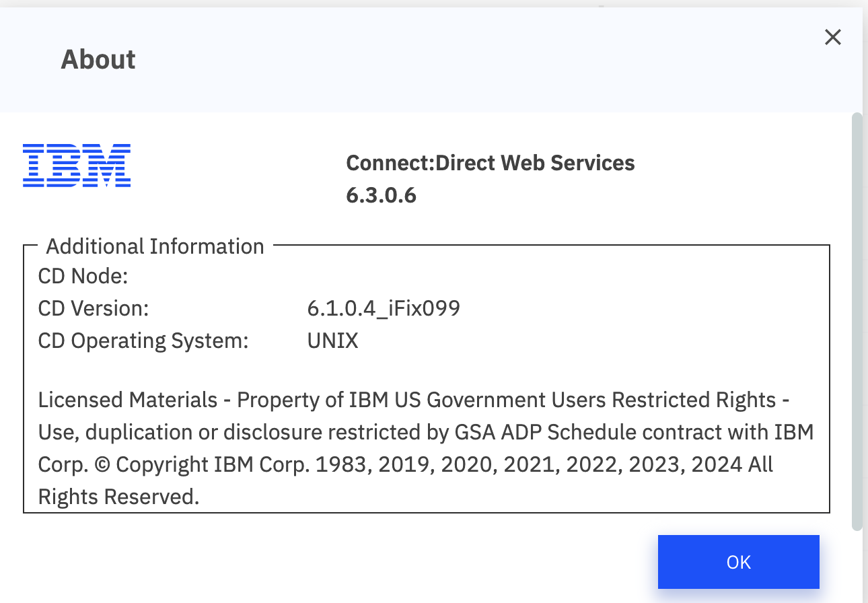Click the 1983 copyright year
The width and height of the screenshot is (868, 603).
tap(340, 464)
